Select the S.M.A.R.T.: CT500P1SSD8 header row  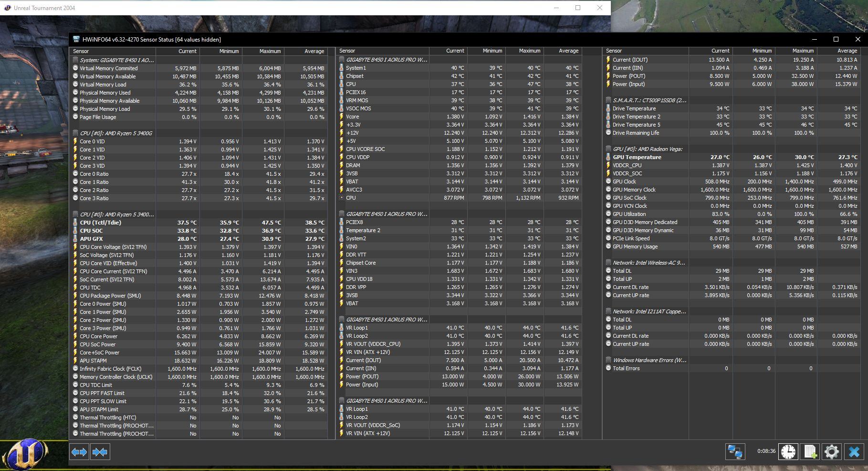(732, 100)
